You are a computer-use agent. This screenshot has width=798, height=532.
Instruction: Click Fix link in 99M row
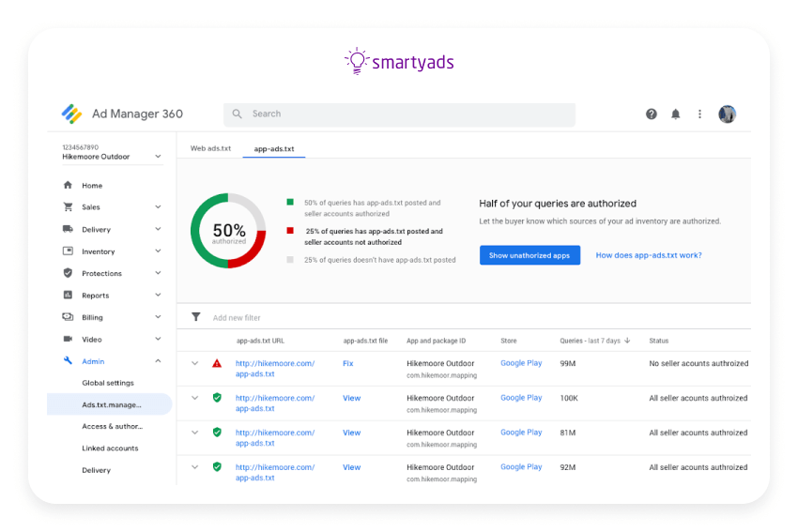[x=348, y=364]
